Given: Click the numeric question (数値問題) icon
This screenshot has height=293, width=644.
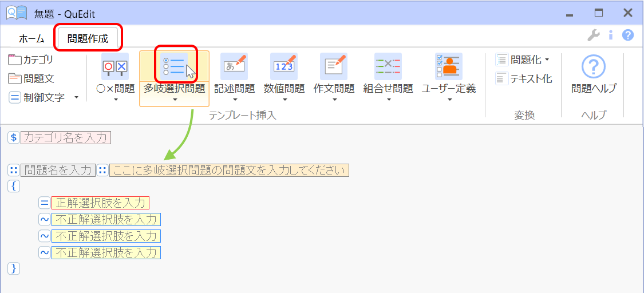Looking at the screenshot, I should click(x=284, y=66).
